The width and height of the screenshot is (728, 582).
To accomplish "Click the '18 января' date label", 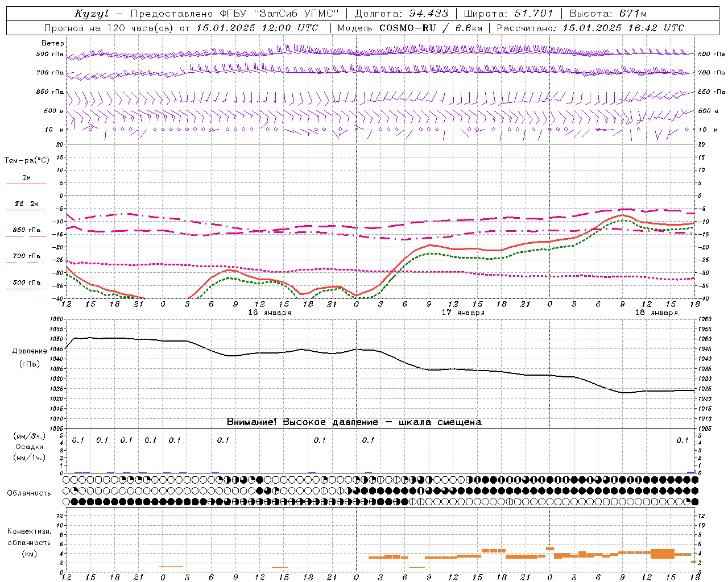I will [x=656, y=313].
